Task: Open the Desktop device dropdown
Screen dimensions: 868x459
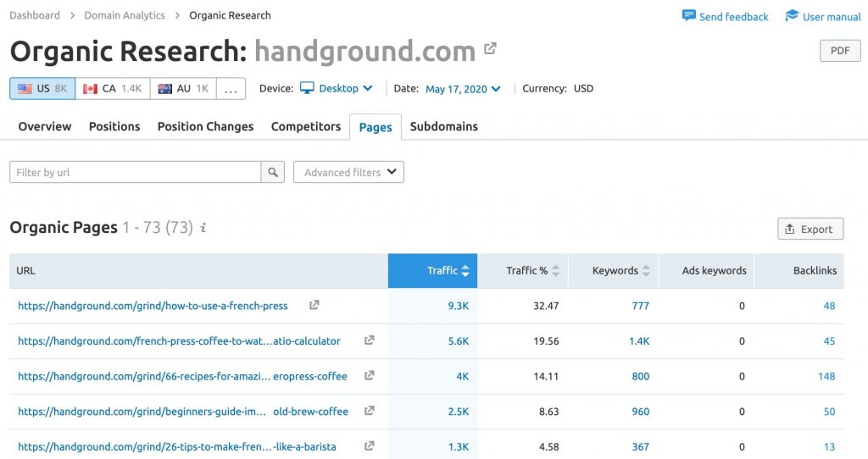Action: click(346, 88)
